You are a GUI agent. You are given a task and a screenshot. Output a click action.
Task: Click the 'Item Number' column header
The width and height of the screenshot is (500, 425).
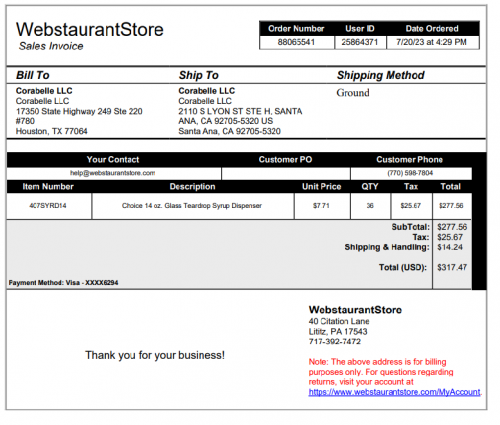(x=48, y=187)
